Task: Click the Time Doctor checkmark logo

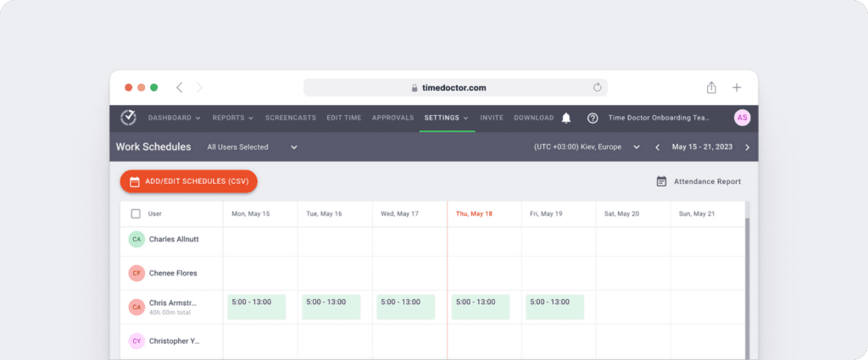Action: point(128,118)
